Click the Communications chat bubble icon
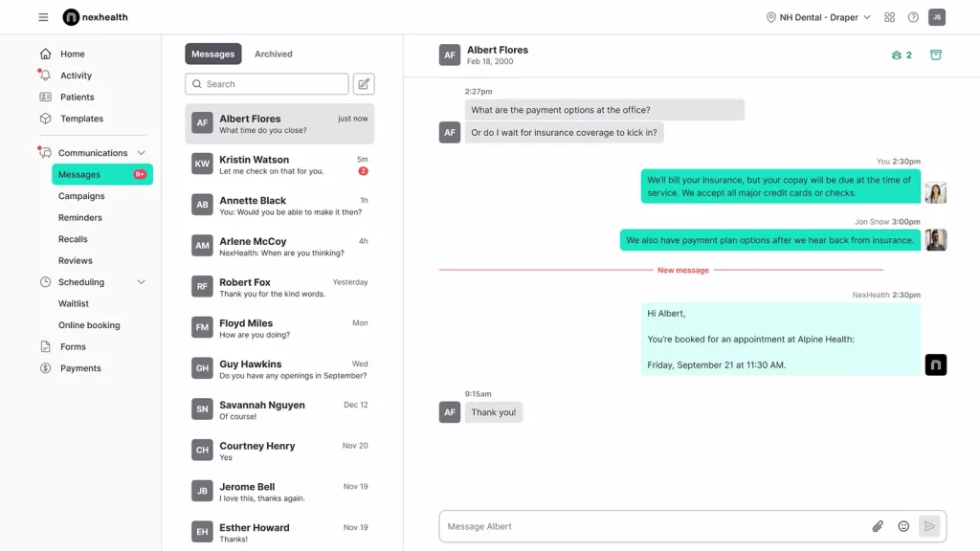 [45, 152]
